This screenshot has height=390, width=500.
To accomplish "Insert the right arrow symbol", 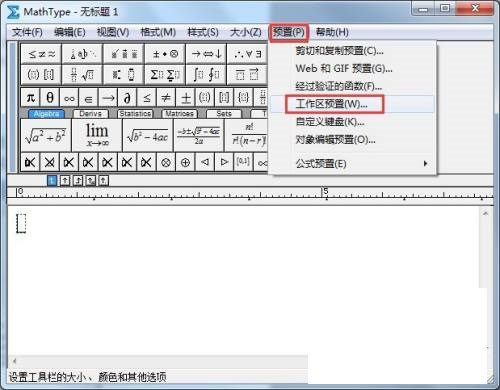I will [x=108, y=97].
